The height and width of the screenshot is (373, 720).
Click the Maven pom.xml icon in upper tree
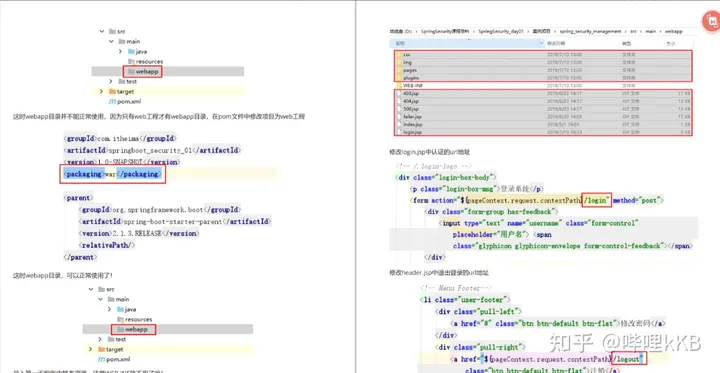(112, 102)
